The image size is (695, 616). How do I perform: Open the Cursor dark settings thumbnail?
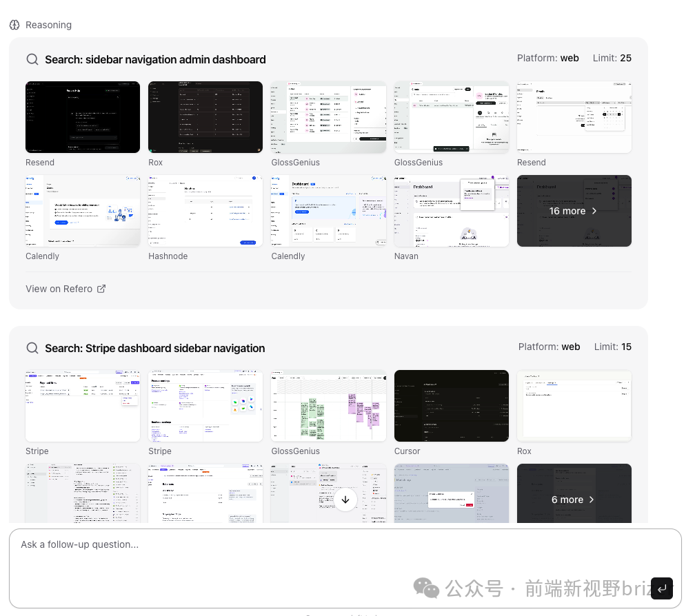(451, 406)
